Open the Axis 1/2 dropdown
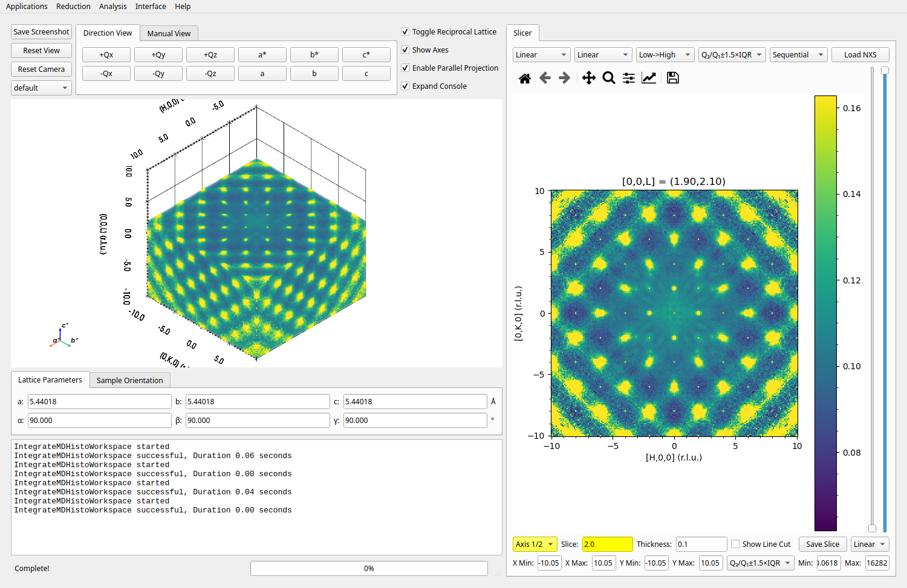Image resolution: width=907 pixels, height=588 pixels. pos(535,544)
